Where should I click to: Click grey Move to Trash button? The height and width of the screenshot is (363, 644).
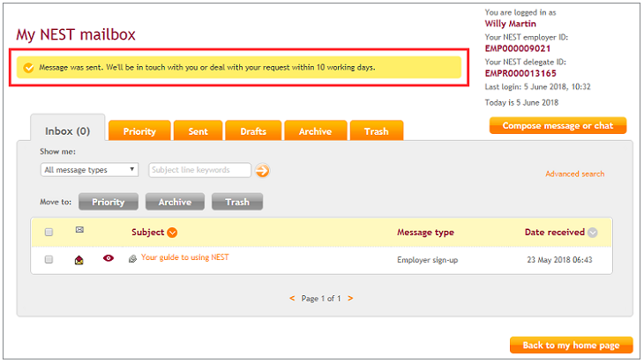[x=237, y=202]
